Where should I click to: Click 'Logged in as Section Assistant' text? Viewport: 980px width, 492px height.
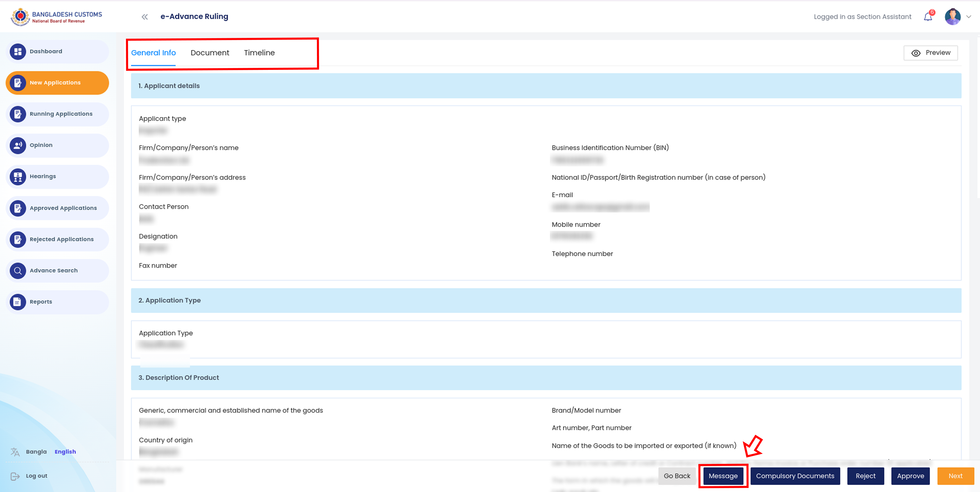[862, 17]
